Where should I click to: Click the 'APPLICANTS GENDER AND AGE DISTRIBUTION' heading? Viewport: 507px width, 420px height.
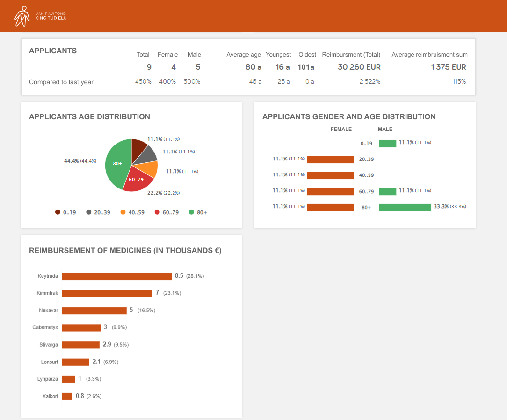349,117
